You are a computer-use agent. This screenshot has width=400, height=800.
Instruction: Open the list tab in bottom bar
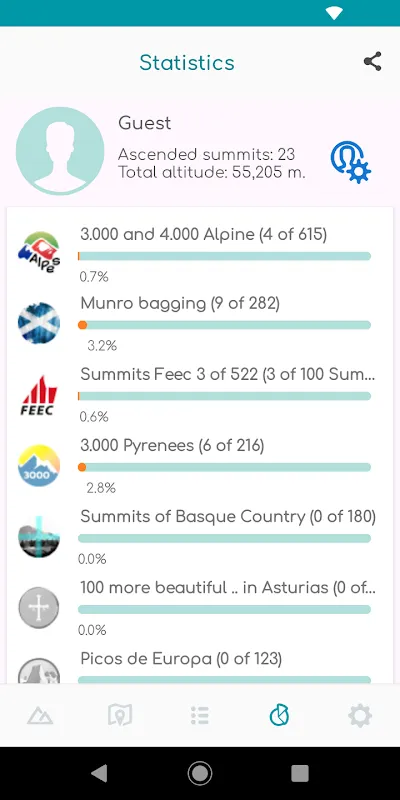199,715
